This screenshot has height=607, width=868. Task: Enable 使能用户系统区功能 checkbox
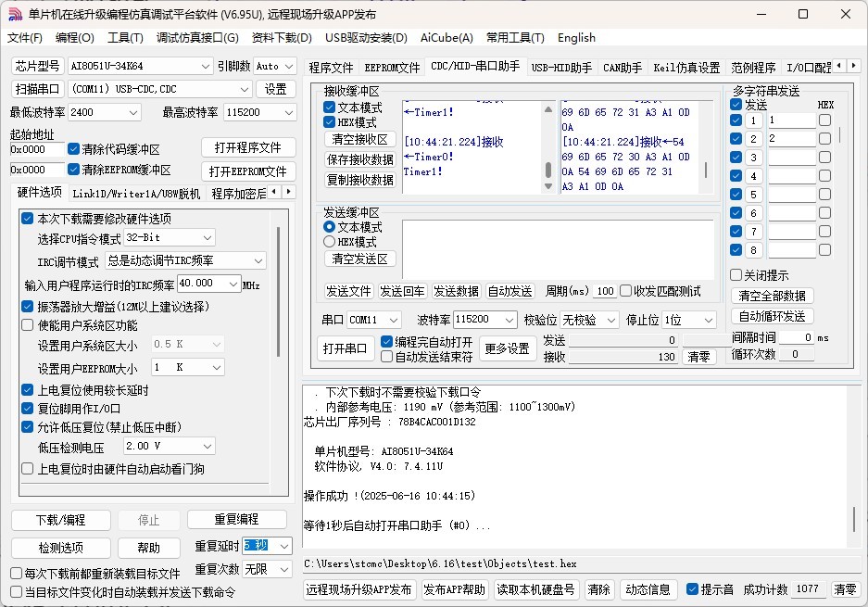(x=28, y=325)
